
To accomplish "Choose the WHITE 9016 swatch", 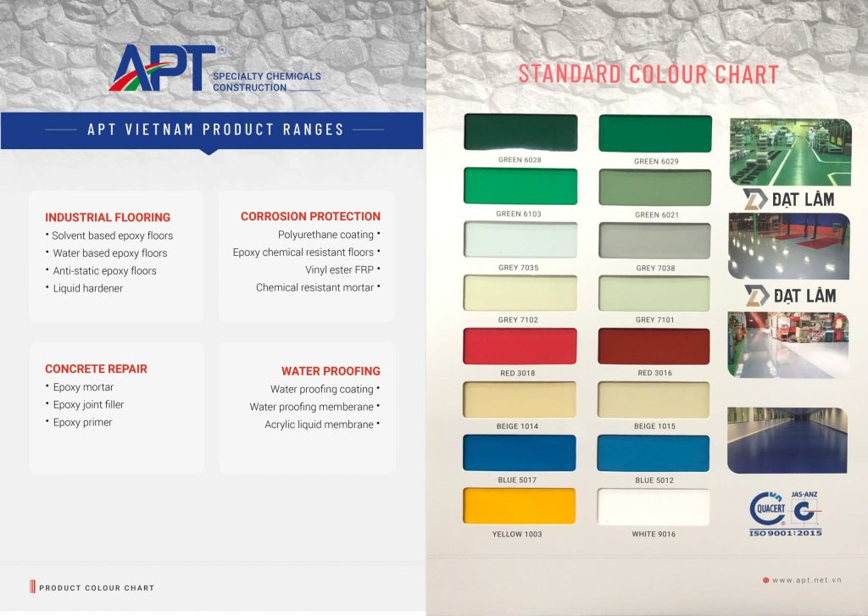I will pyautogui.click(x=654, y=506).
